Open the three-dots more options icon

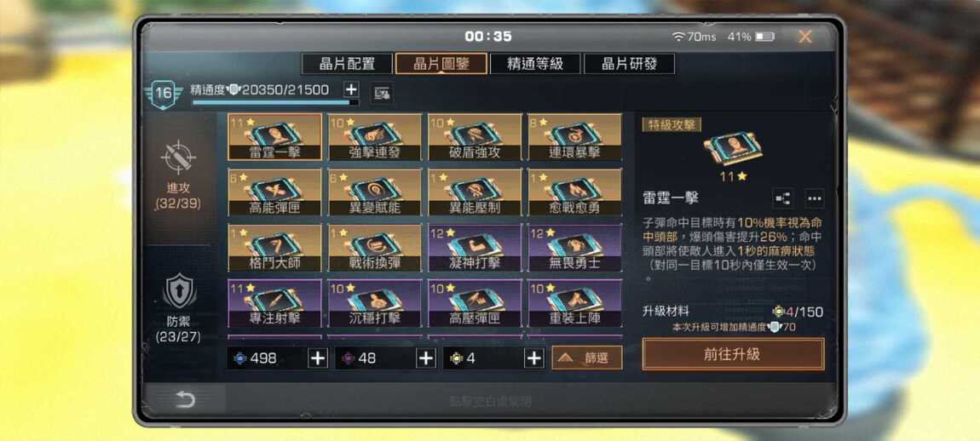coord(814,198)
